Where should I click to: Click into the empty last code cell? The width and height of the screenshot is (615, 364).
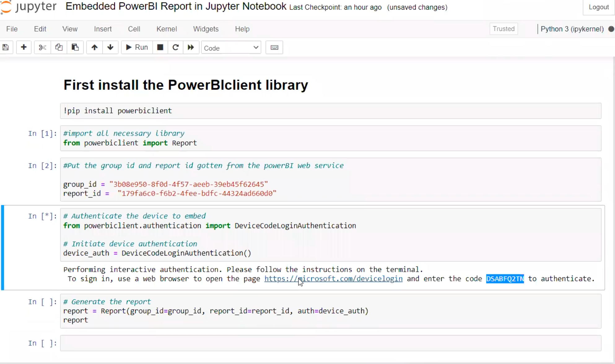330,343
